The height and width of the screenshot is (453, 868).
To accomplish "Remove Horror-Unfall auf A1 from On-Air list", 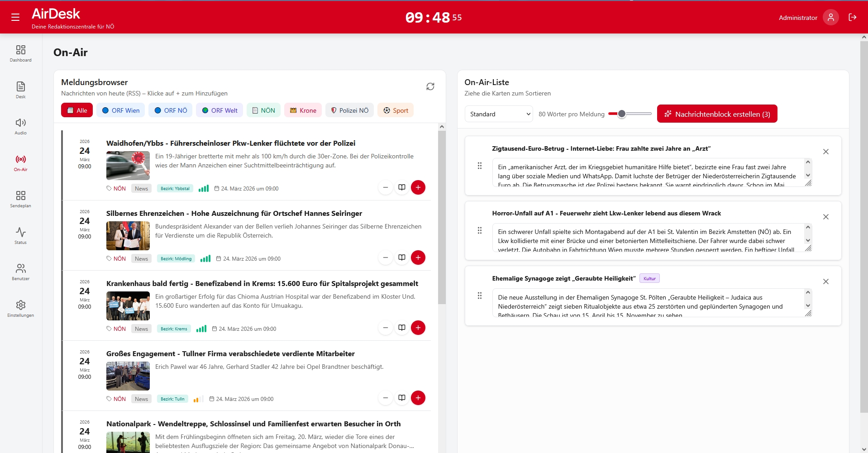I will (x=825, y=217).
